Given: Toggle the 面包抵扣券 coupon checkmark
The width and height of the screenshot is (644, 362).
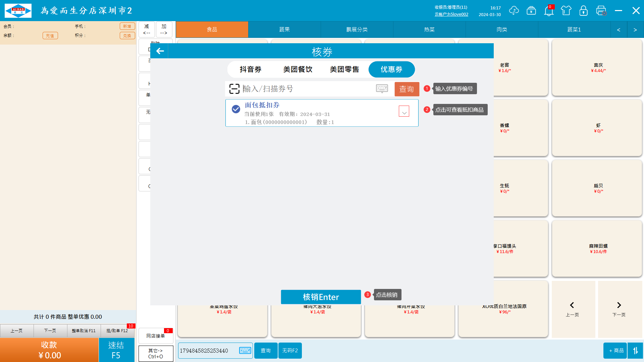Looking at the screenshot, I should (x=236, y=109).
